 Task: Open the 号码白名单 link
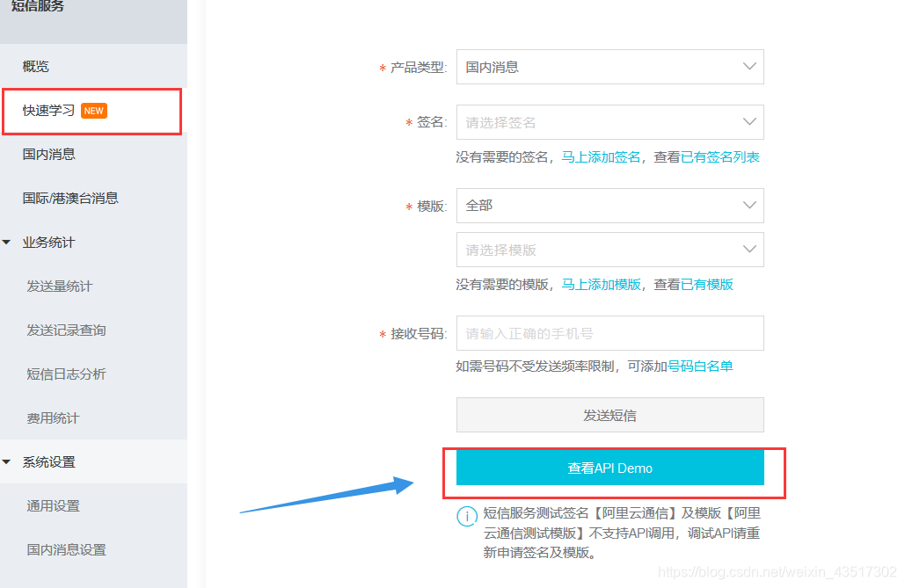pyautogui.click(x=700, y=367)
